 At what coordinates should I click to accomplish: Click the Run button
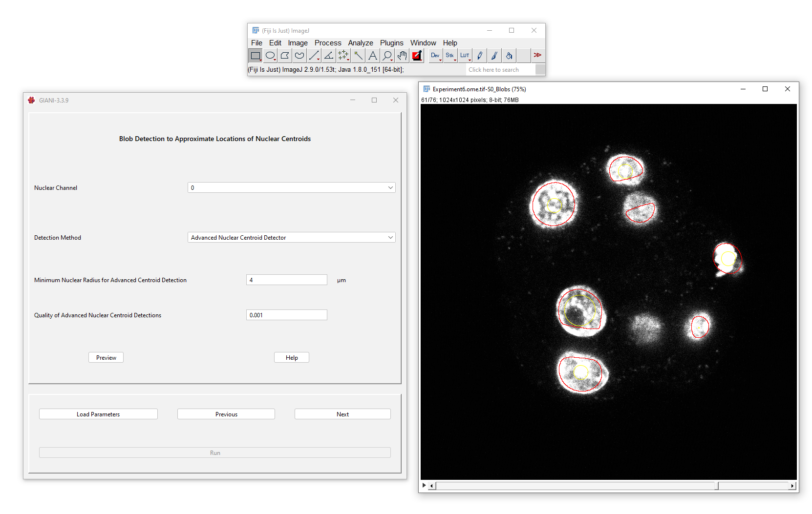215,453
